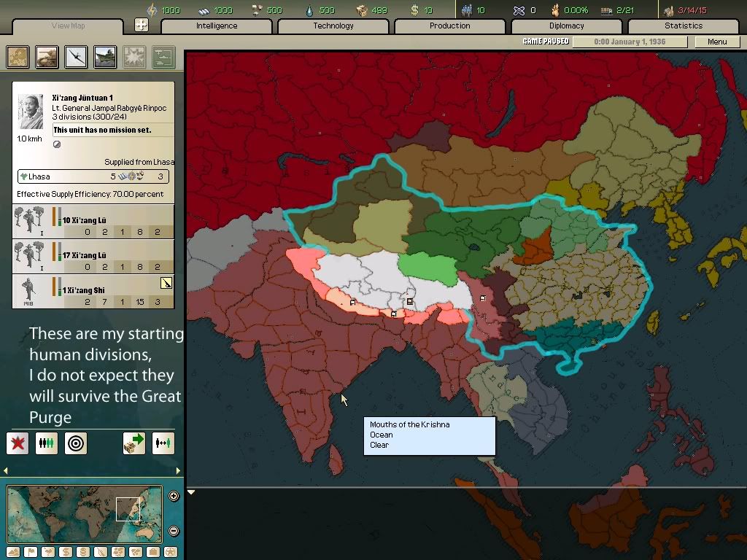This screenshot has width=747, height=560.
Task: Click the greyed-out battles explosion icon
Action: (x=134, y=57)
